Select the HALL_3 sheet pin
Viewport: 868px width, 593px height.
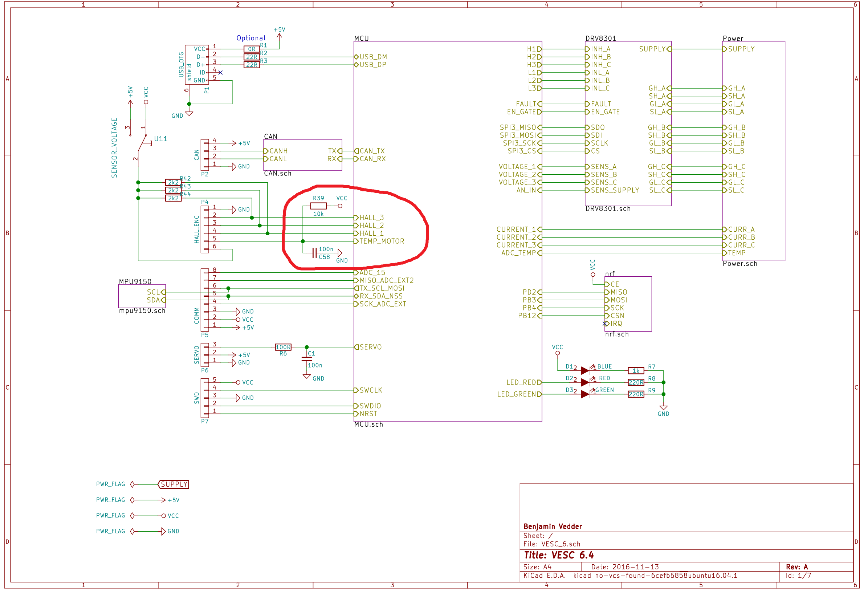pos(369,218)
